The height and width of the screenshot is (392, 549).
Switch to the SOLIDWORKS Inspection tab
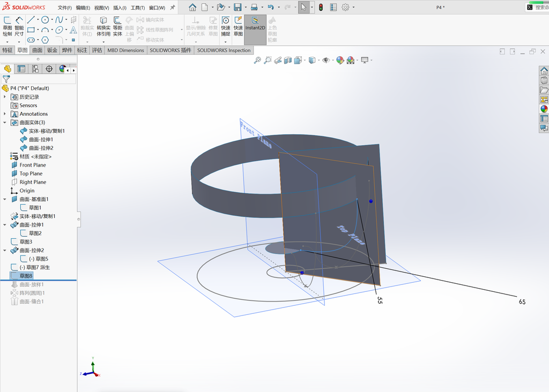tap(224, 50)
